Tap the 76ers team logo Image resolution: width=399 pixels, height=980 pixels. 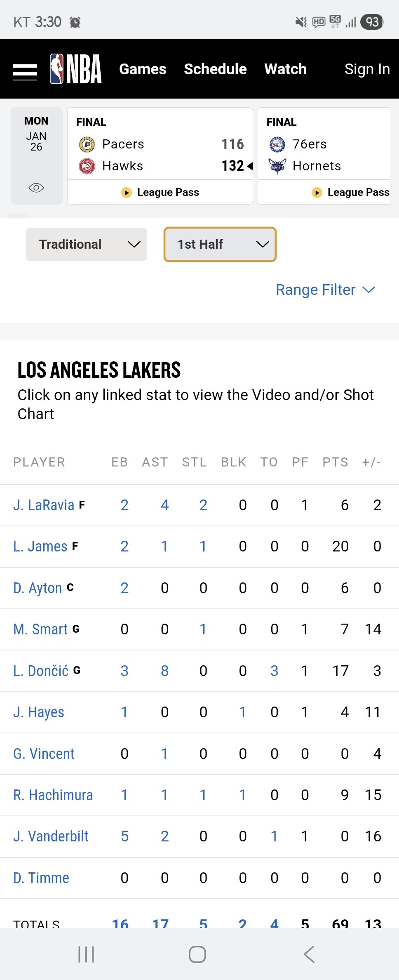(277, 144)
